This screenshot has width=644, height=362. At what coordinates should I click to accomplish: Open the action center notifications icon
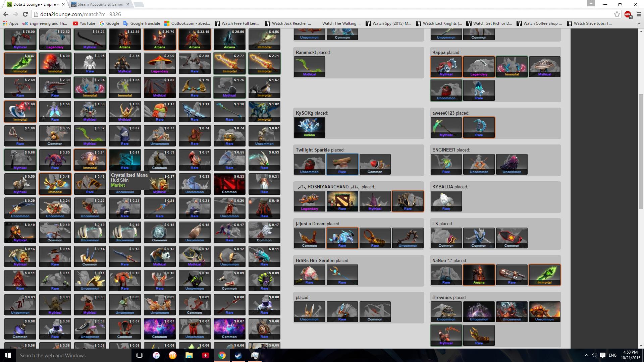coord(602,355)
